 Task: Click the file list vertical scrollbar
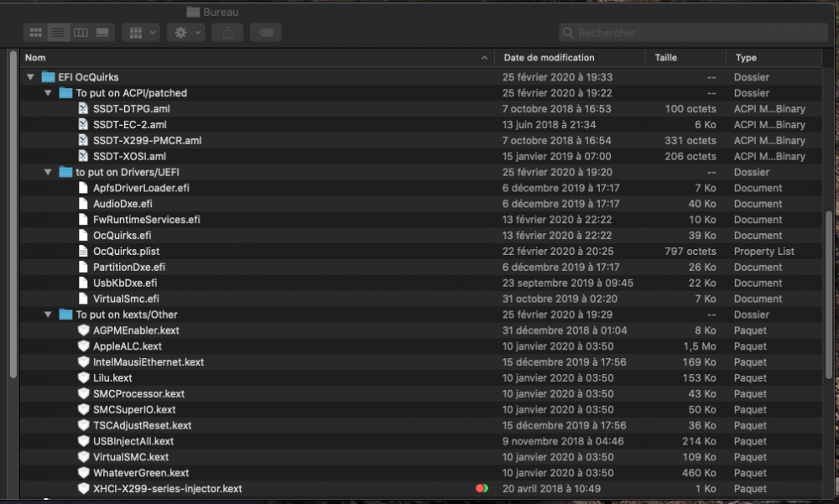tap(829, 294)
